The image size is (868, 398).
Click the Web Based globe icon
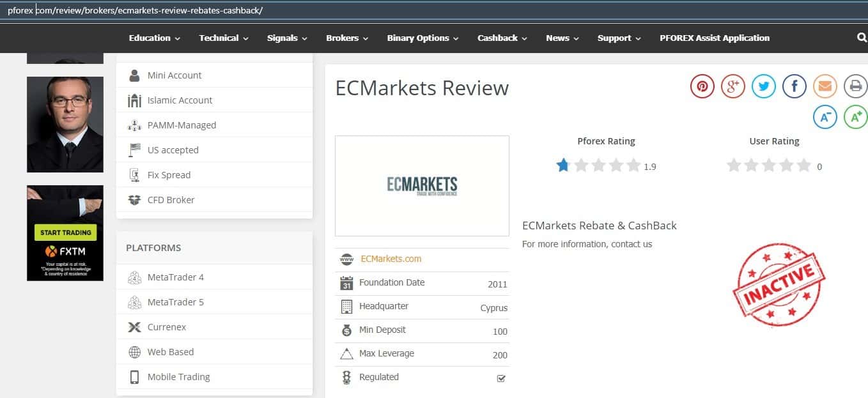tap(134, 352)
